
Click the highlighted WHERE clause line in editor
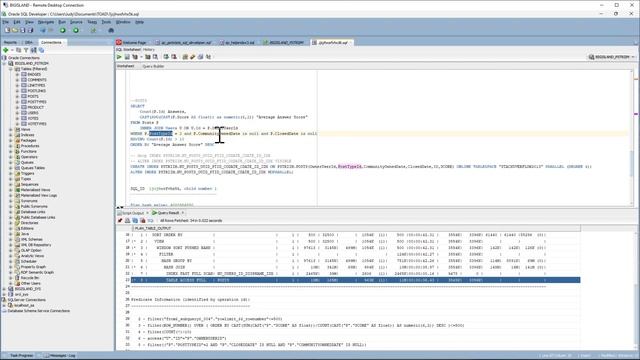(379, 133)
